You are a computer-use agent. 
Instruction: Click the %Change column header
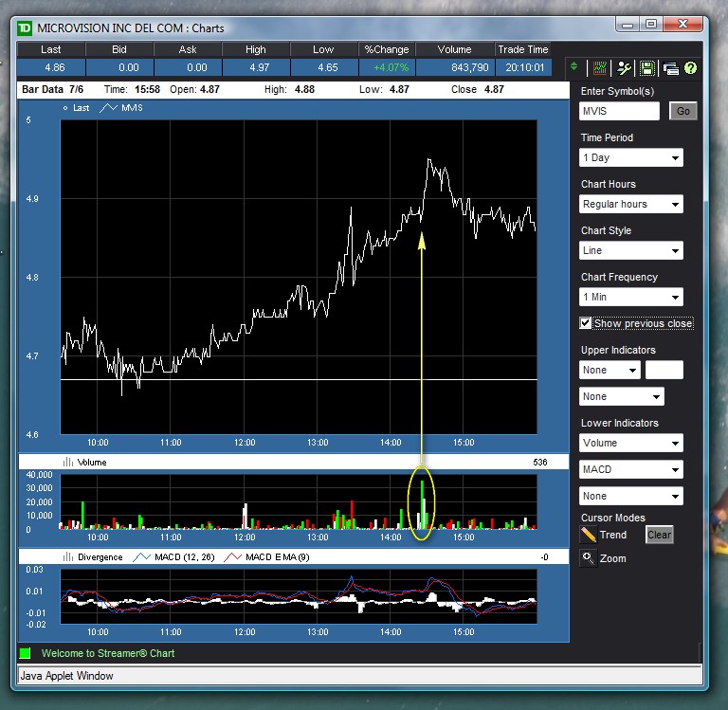(x=387, y=49)
